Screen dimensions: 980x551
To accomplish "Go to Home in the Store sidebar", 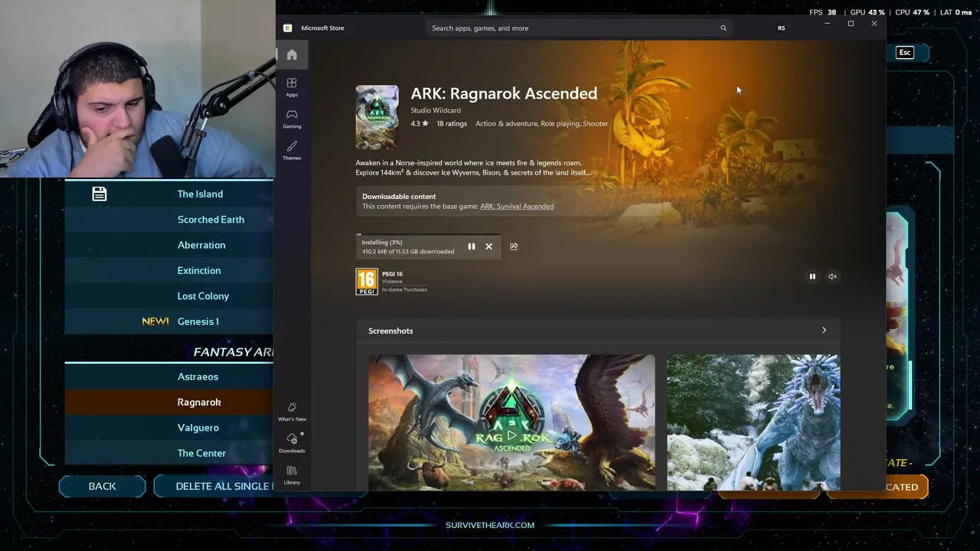I will click(x=292, y=55).
